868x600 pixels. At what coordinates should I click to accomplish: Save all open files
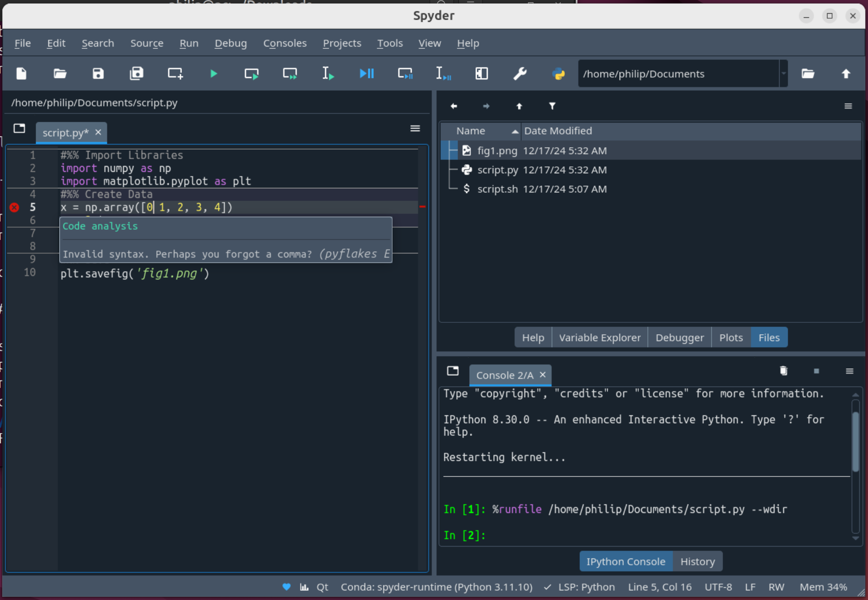136,73
